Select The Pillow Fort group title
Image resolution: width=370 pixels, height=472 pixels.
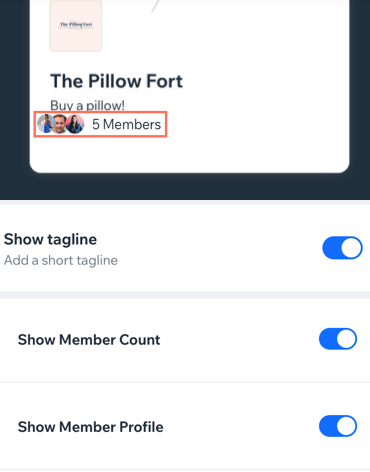(117, 81)
